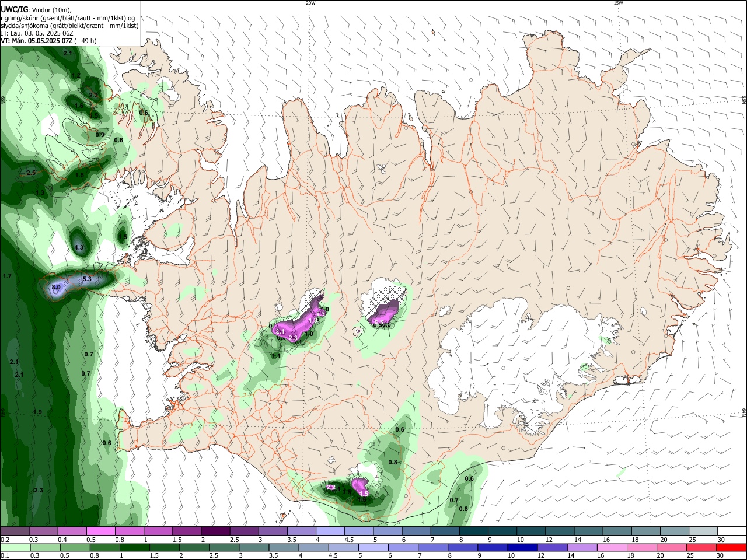Pick the pale green lower swatch at 0.1
747x560 pixels.
point(15,547)
